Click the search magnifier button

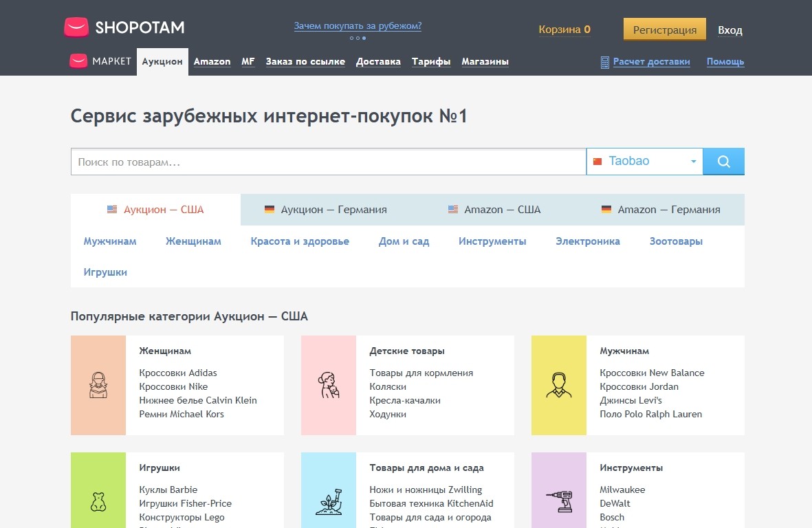pos(723,162)
